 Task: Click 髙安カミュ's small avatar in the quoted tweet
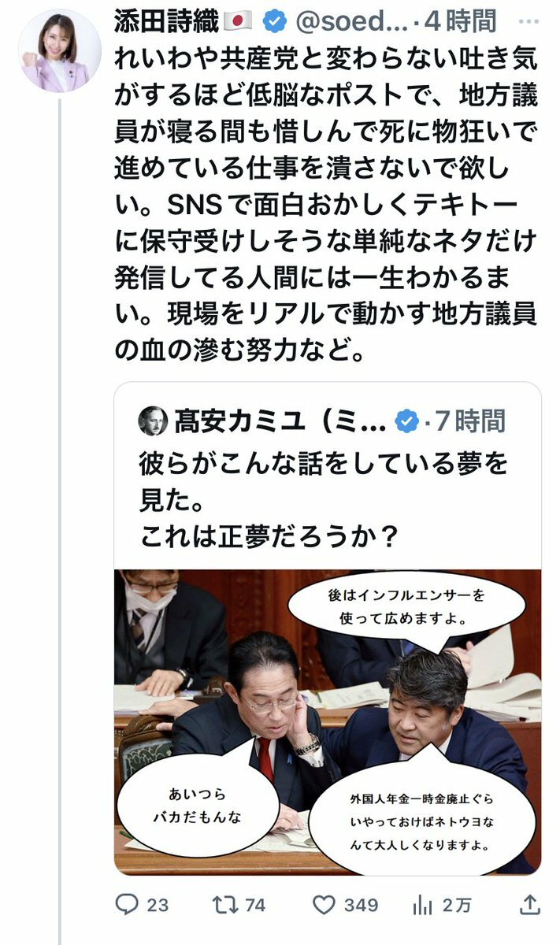click(x=153, y=421)
